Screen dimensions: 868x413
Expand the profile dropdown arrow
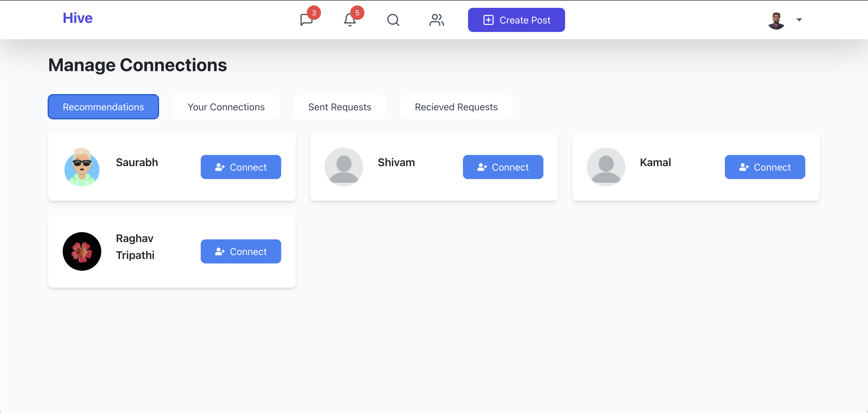pos(799,20)
